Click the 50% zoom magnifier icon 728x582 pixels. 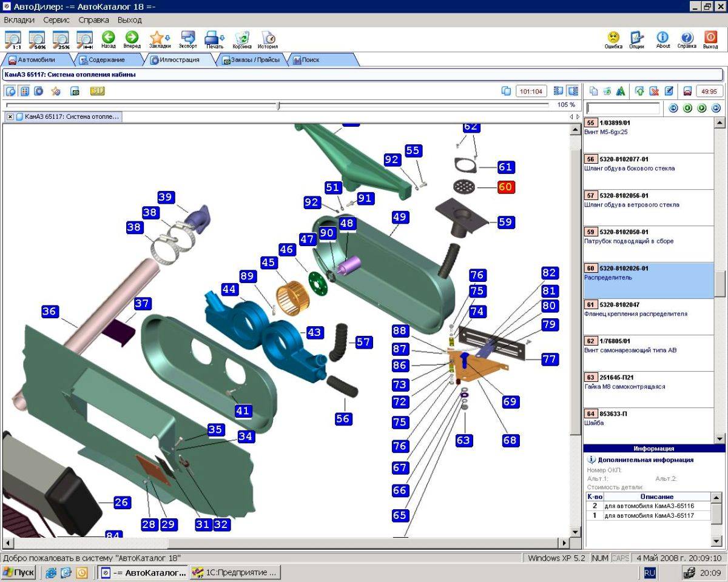[37, 39]
